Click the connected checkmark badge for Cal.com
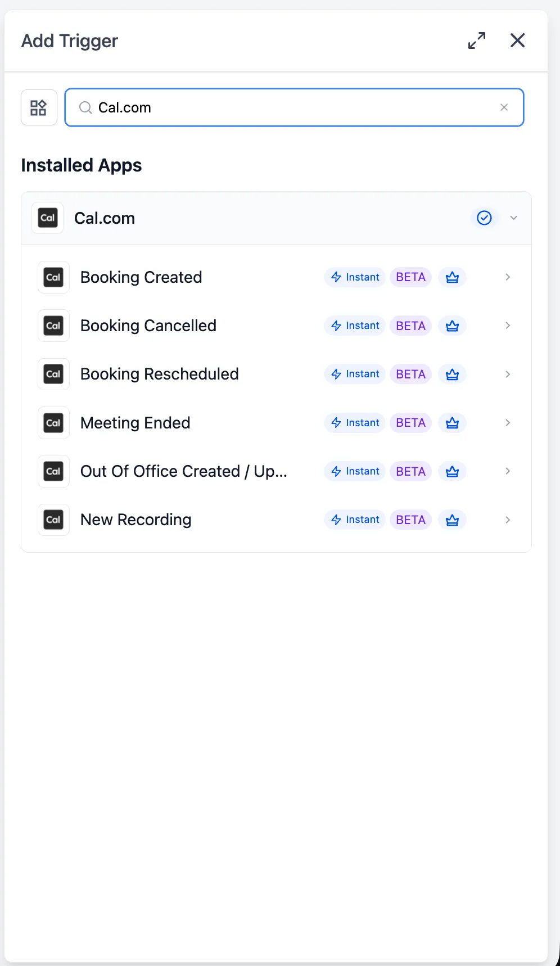The image size is (560, 966). pyautogui.click(x=484, y=218)
